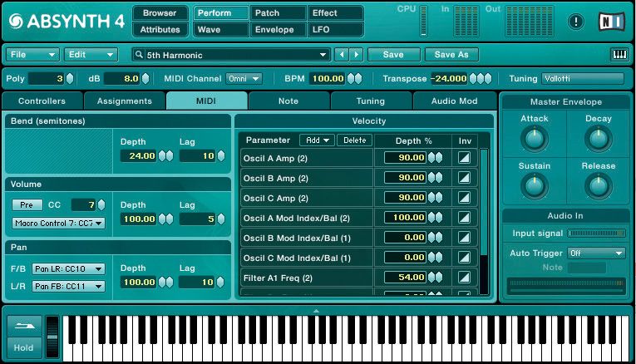The image size is (636, 364).
Task: Click the Volume Depth stepper
Action: pos(165,219)
